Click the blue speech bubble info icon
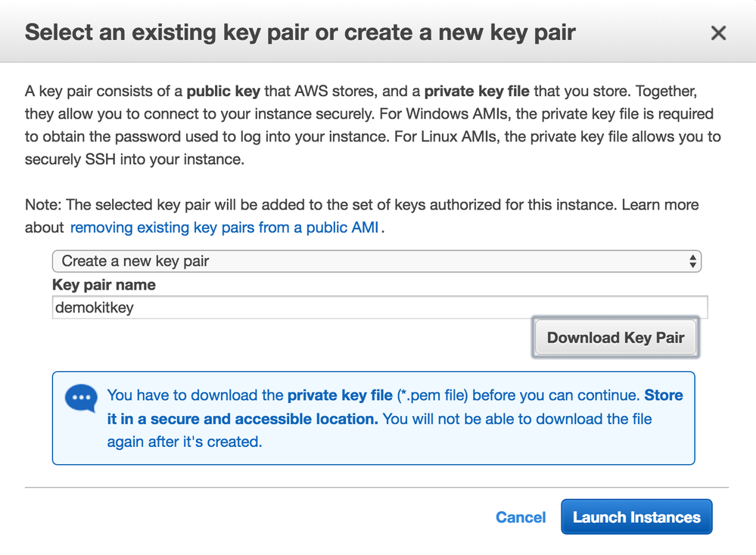This screenshot has height=555, width=756. click(81, 398)
